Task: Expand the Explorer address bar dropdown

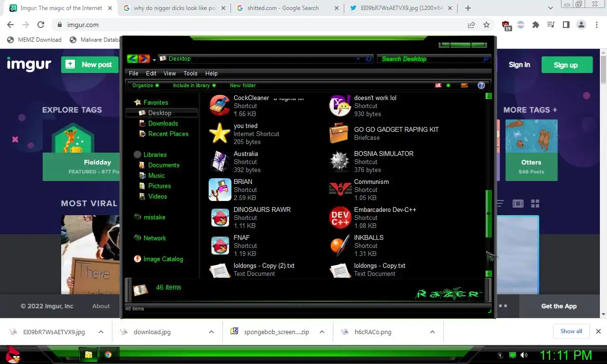Action: point(359,59)
